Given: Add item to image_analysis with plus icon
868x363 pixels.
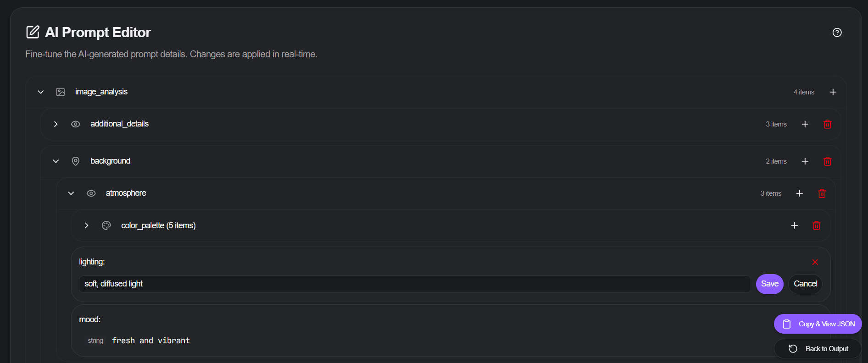Looking at the screenshot, I should click(833, 92).
